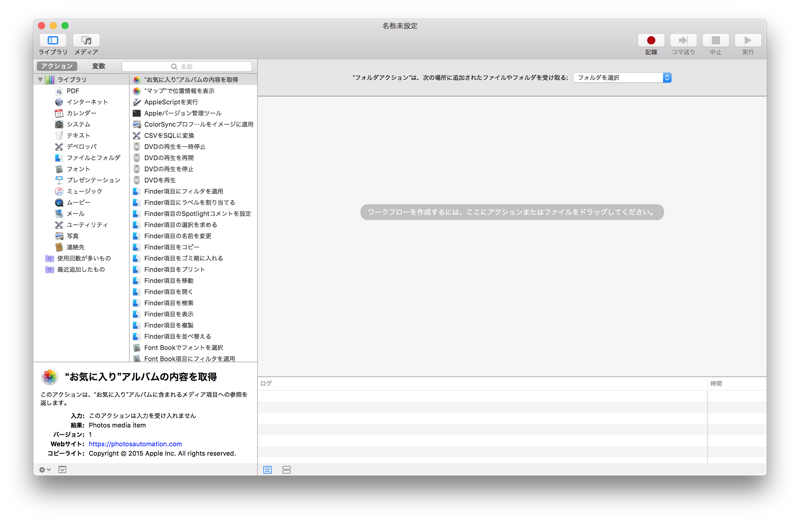Select the プレゼンテーション category
This screenshot has height=523, width=800.
[x=88, y=180]
